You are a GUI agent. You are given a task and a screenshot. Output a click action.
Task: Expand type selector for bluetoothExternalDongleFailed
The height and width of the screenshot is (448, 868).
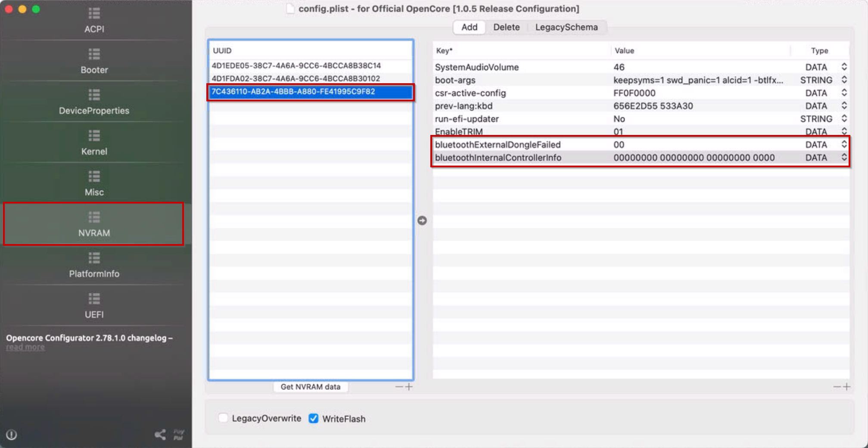[x=844, y=145]
